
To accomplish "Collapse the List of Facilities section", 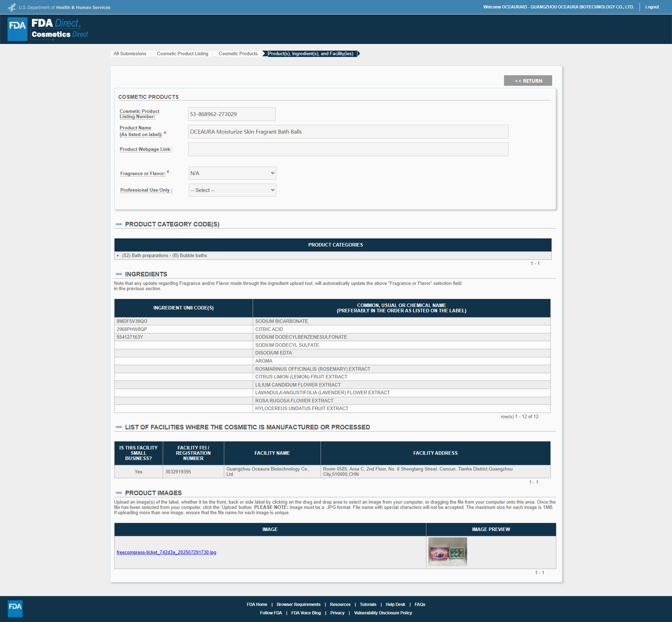I will [119, 427].
